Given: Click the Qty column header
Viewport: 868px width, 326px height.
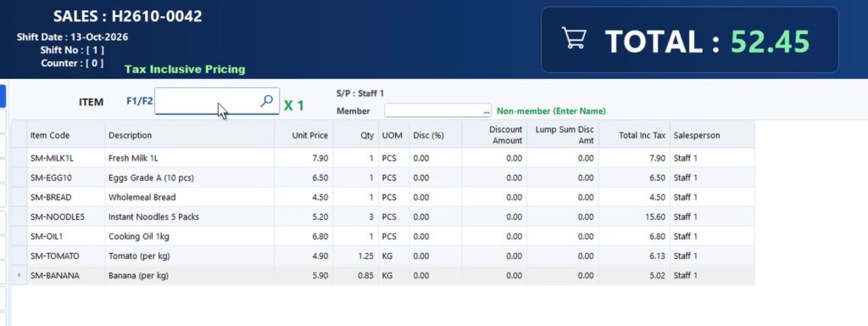Looking at the screenshot, I should [x=355, y=135].
